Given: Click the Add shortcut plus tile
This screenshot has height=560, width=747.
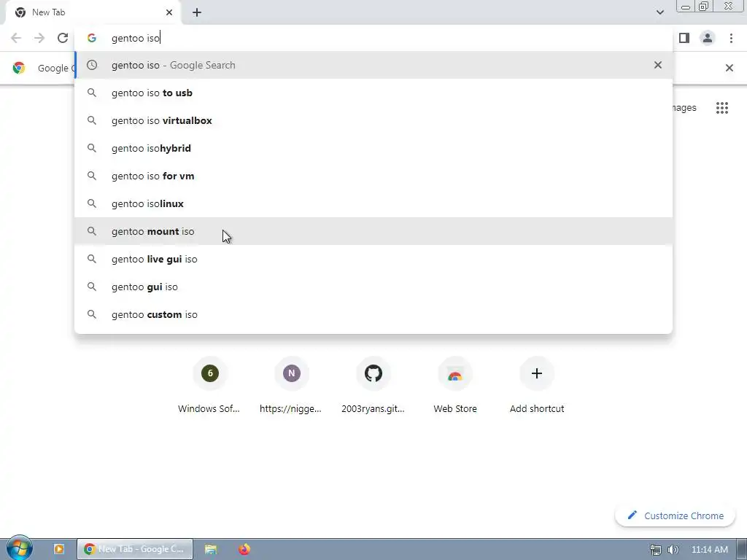Looking at the screenshot, I should (x=537, y=385).
